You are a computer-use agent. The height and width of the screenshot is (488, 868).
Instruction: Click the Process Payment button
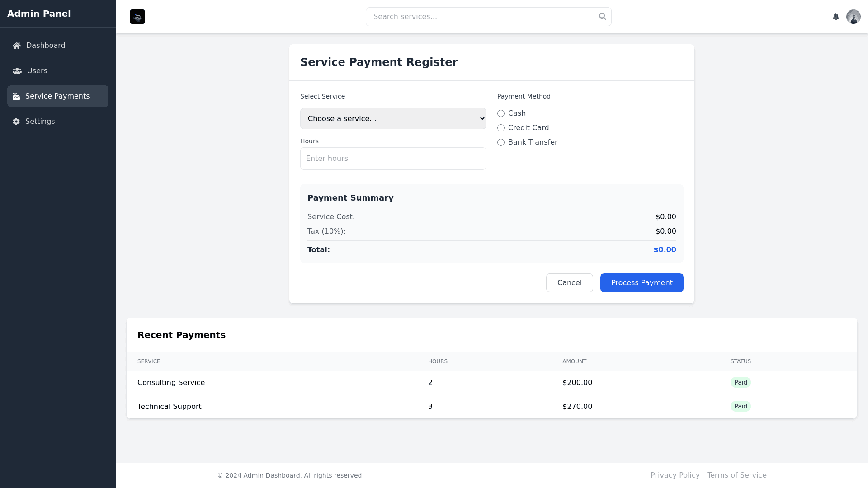click(642, 283)
